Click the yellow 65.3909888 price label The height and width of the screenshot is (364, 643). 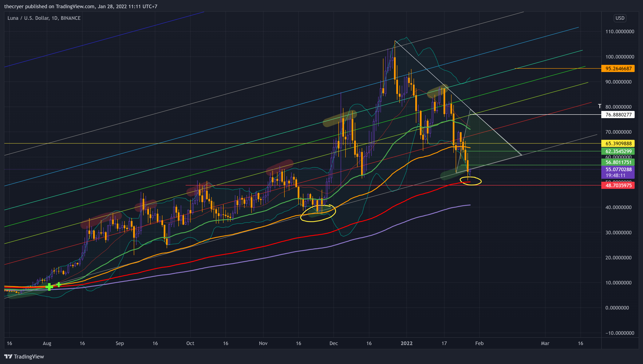[x=618, y=144]
